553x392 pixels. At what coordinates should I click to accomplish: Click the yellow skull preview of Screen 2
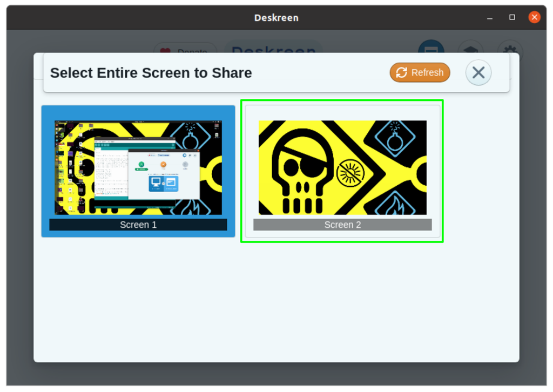(342, 168)
